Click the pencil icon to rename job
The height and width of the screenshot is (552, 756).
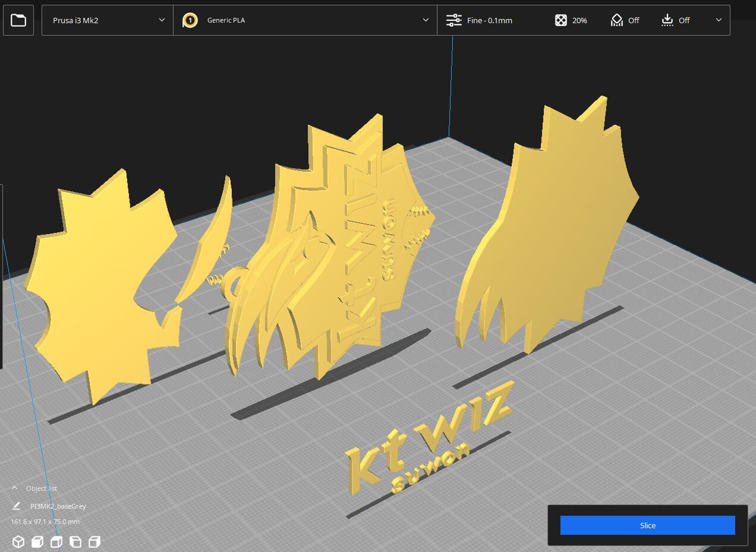[16, 506]
